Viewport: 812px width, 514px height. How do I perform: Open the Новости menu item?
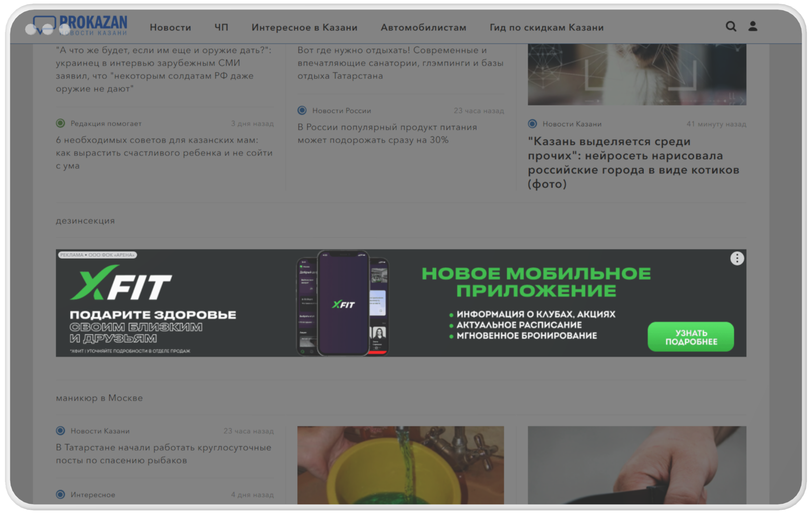pyautogui.click(x=171, y=28)
